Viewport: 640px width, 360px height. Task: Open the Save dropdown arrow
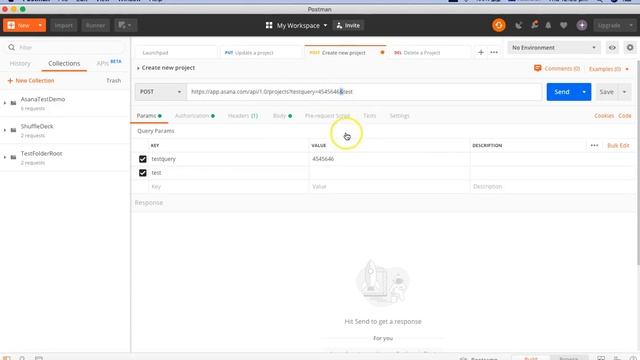point(624,92)
